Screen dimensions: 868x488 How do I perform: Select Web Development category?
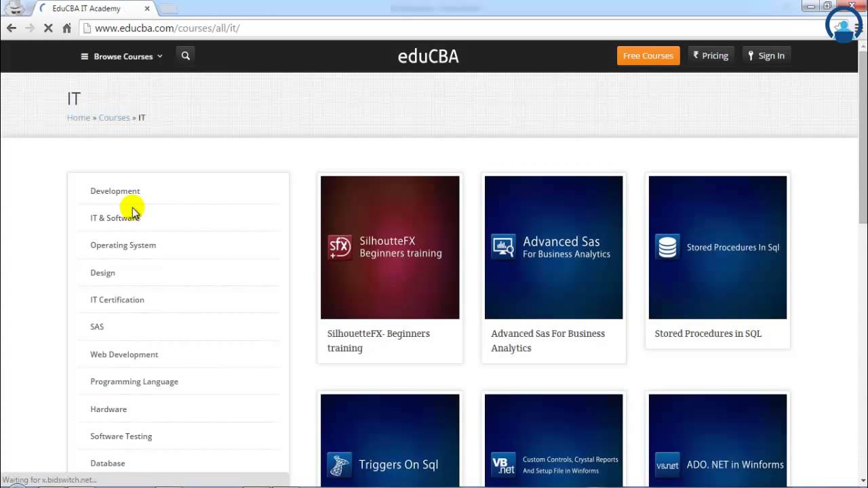124,354
